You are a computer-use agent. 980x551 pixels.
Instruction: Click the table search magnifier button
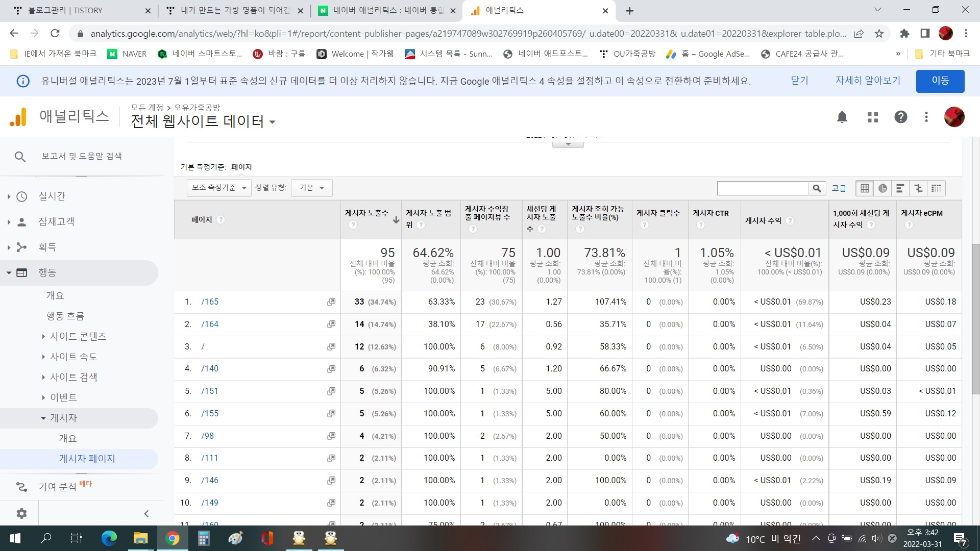[817, 188]
